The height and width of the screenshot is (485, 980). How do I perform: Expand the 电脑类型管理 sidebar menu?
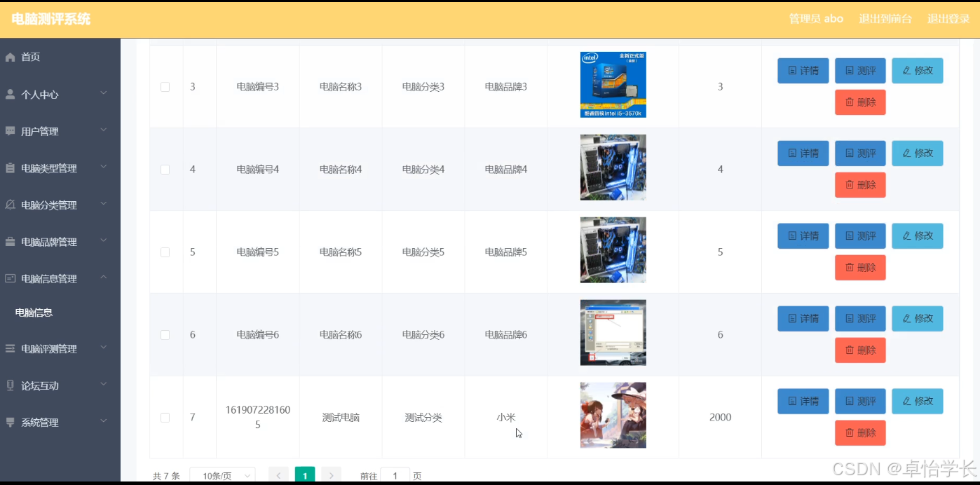pyautogui.click(x=104, y=167)
